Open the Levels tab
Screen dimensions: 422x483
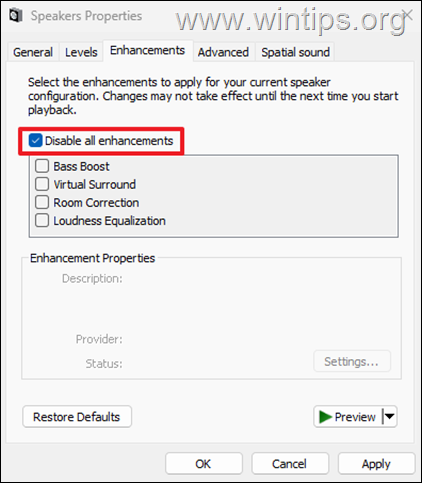point(81,52)
